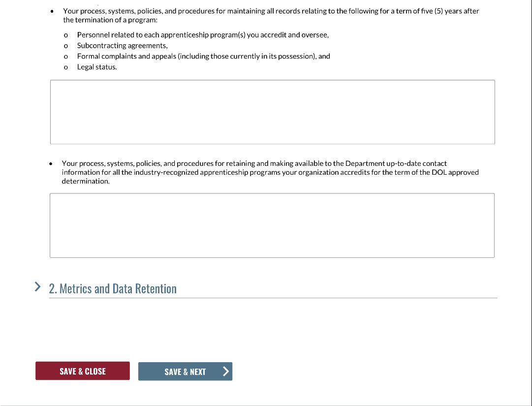Open the '2. Metrics and Data Retention' heading
This screenshot has width=532, height=406.
coord(113,288)
